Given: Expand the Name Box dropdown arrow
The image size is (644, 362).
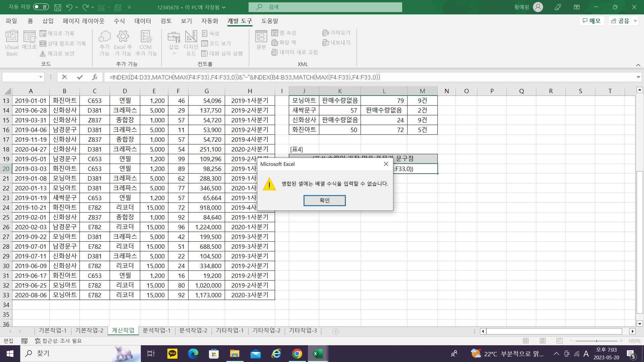Looking at the screenshot, I should (x=41, y=77).
